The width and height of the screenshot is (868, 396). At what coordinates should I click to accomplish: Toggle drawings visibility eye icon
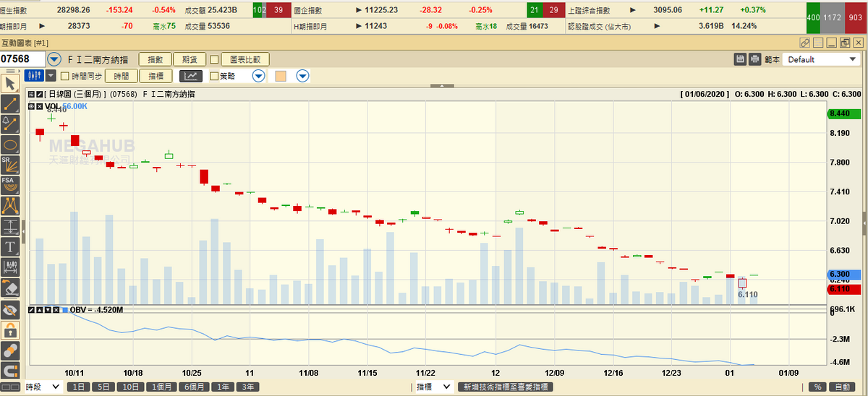click(10, 309)
